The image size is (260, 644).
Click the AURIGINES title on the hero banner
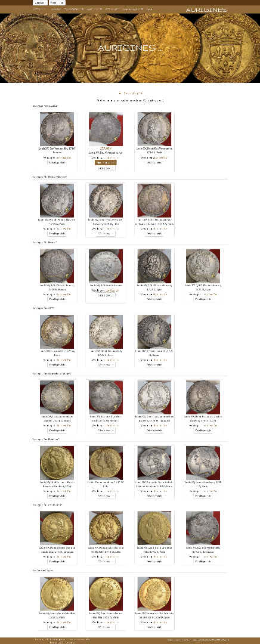point(130,48)
